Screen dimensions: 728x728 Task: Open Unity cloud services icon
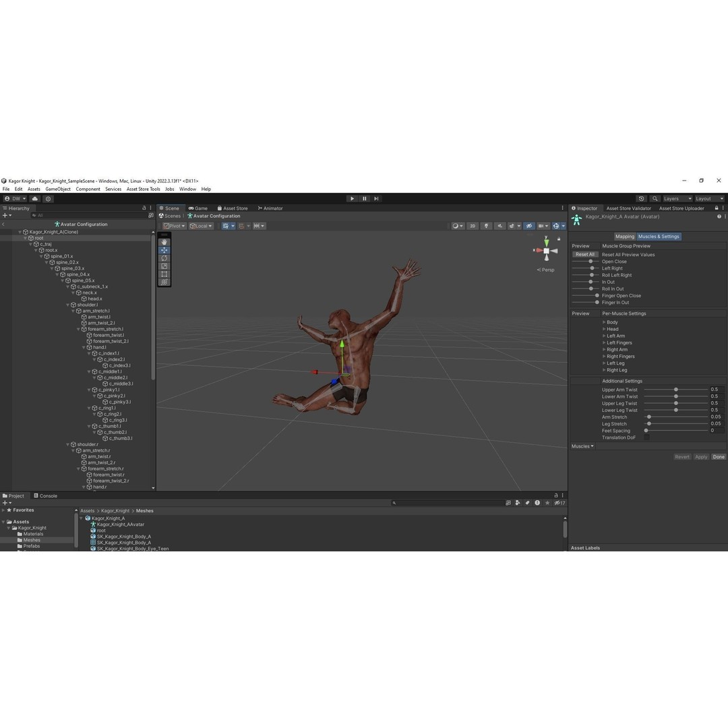[35, 199]
